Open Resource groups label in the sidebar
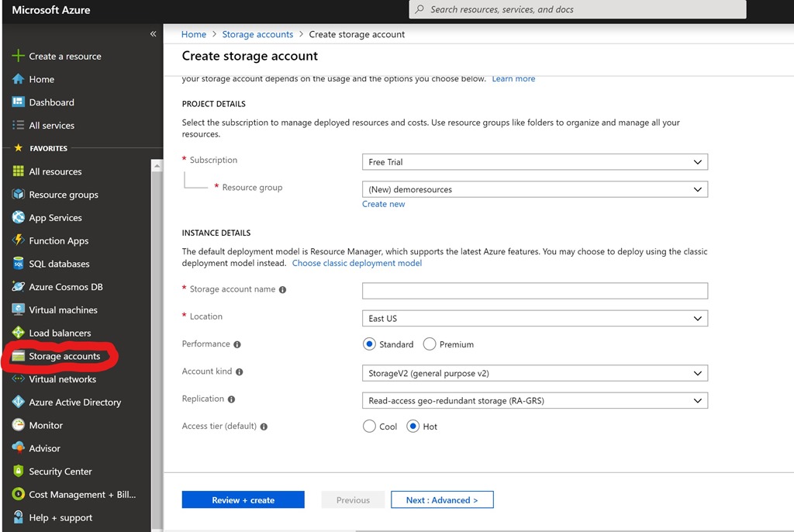Viewport: 794px width, 532px height. tap(64, 195)
